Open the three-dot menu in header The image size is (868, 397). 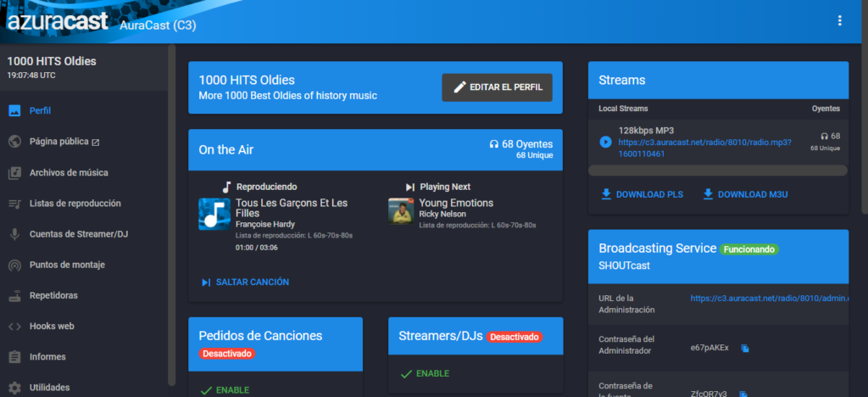tap(839, 21)
